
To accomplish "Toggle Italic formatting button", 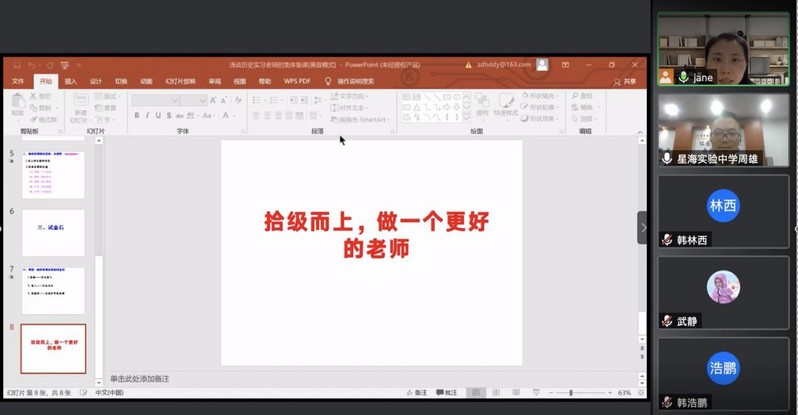I will (x=148, y=116).
